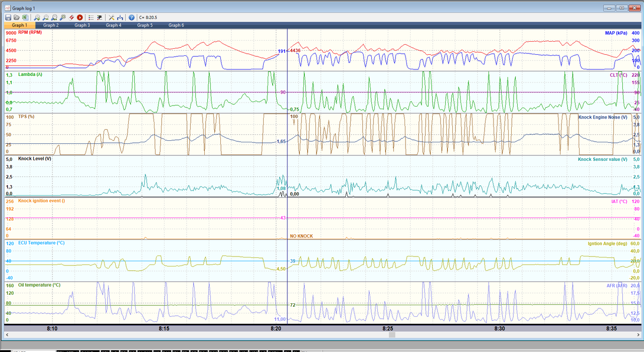
Task: Open the channel list icon
Action: coord(91,17)
